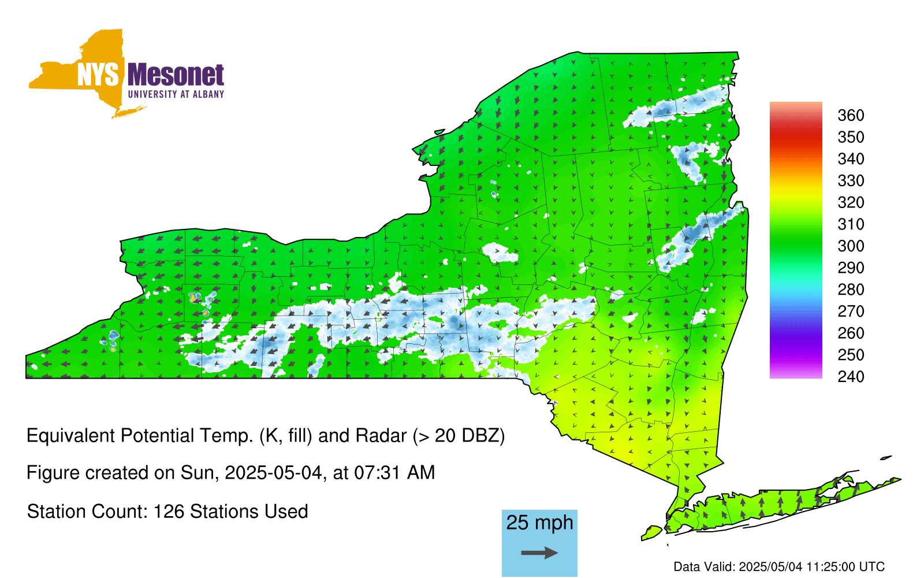Viewport: 924px width, 578px height.
Task: Click the '25 mph' legend label
Action: tap(539, 523)
